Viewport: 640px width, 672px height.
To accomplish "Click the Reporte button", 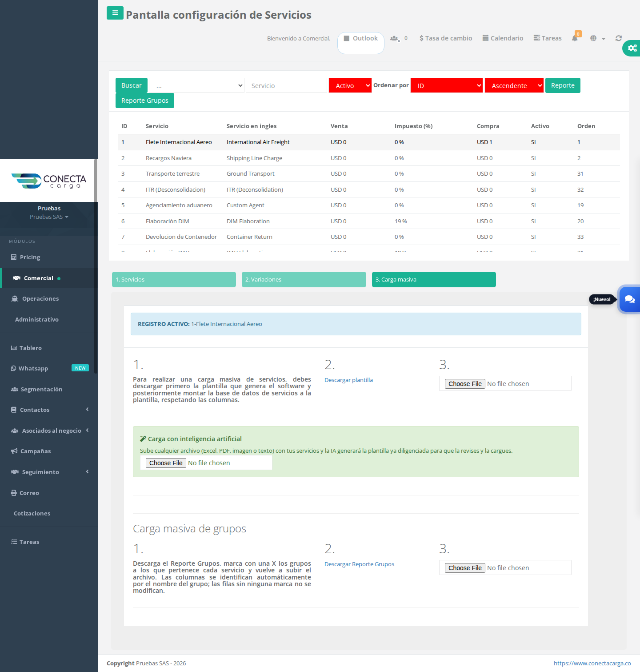I will (563, 85).
